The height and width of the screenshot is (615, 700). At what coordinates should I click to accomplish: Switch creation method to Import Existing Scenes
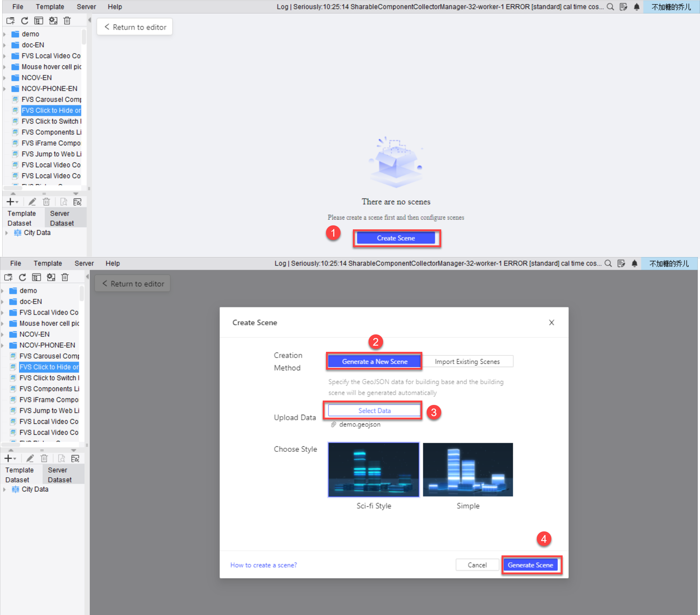[468, 361]
